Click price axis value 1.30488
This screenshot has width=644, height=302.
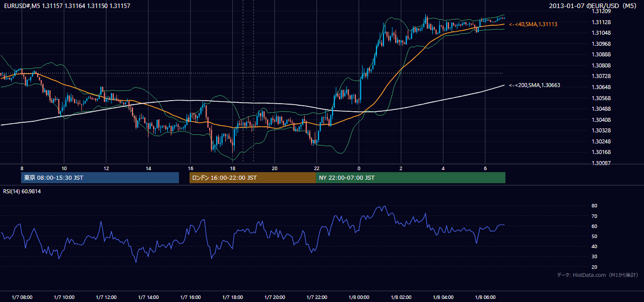(x=602, y=109)
